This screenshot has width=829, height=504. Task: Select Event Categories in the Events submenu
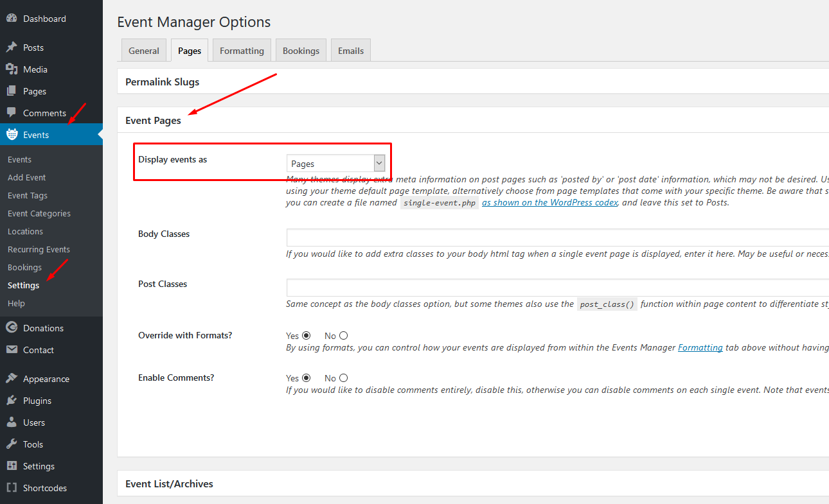click(x=39, y=213)
